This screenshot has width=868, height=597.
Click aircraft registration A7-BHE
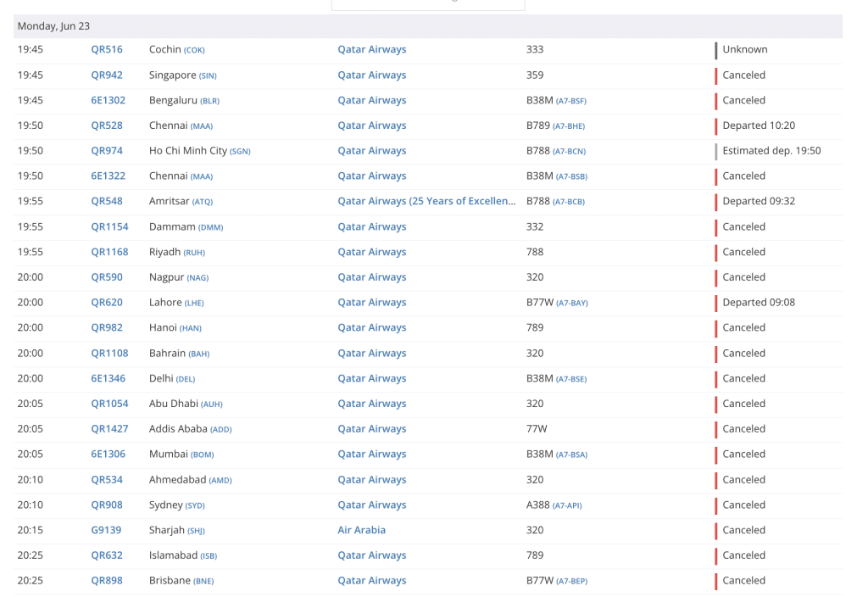click(569, 126)
